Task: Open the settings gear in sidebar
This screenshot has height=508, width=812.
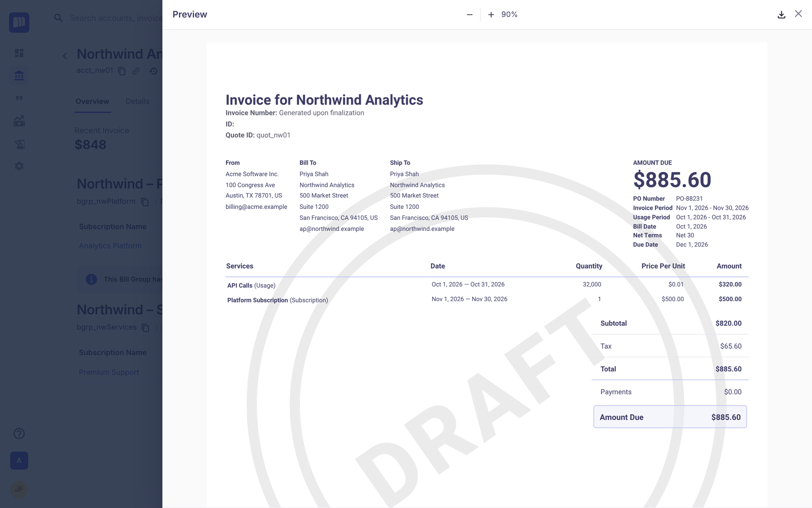Action: point(19,166)
